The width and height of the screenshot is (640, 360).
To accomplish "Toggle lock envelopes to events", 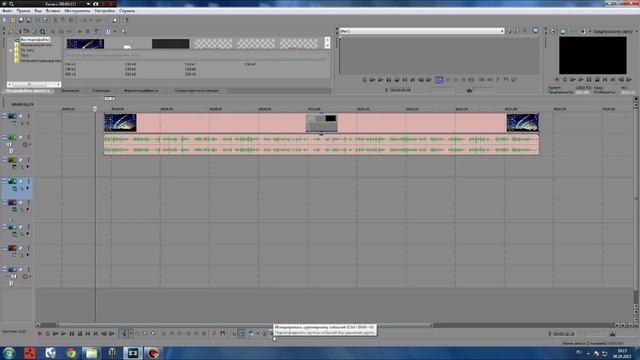I will point(265,333).
